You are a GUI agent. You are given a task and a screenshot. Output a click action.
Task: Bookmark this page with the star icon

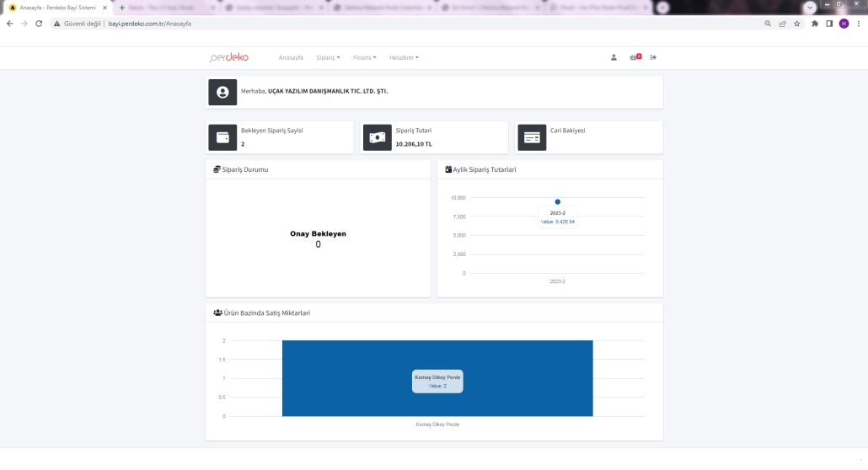(x=799, y=24)
